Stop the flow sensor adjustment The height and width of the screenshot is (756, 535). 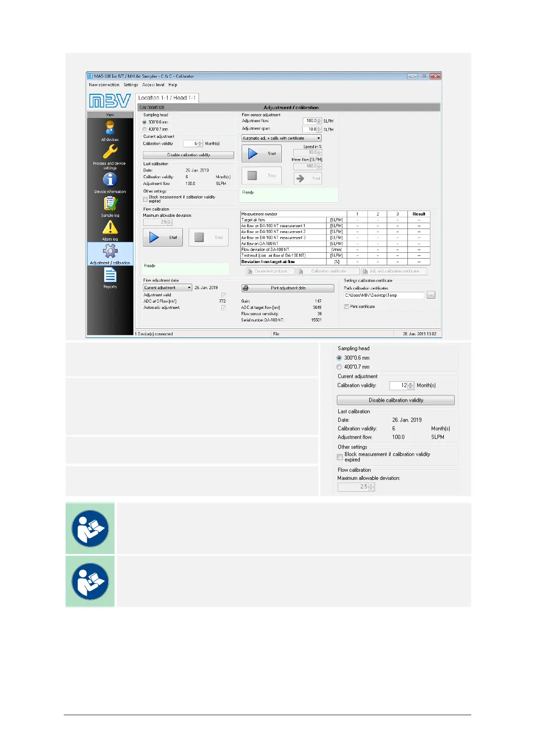[x=262, y=176]
